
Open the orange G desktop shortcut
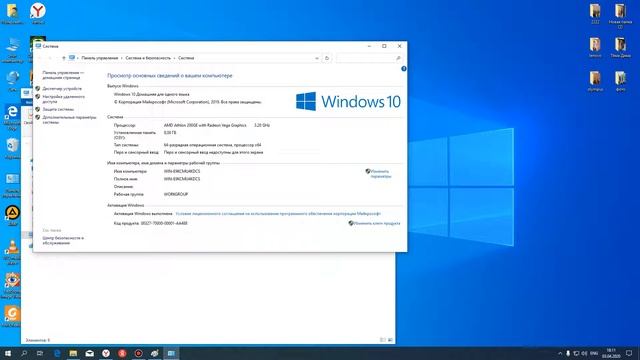pyautogui.click(x=12, y=315)
